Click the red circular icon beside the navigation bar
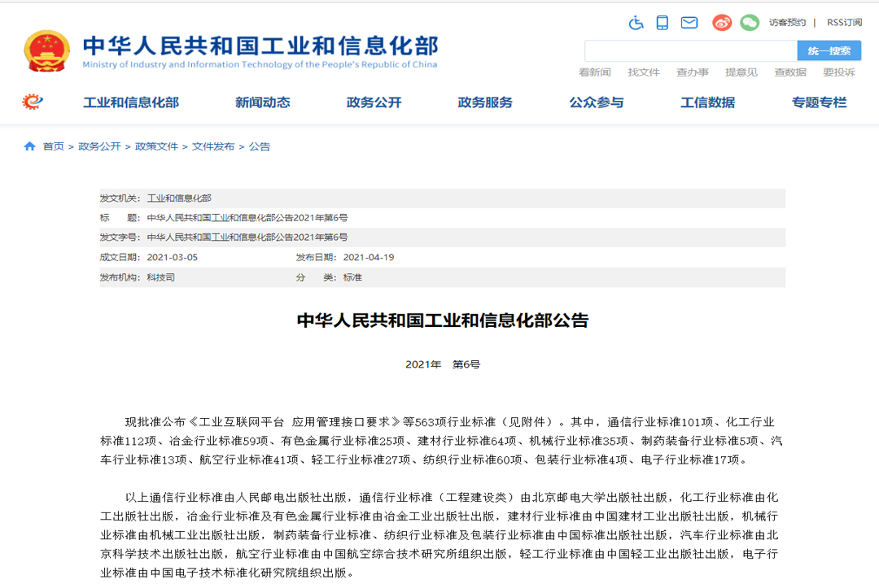The height and width of the screenshot is (588, 879). click(x=30, y=102)
